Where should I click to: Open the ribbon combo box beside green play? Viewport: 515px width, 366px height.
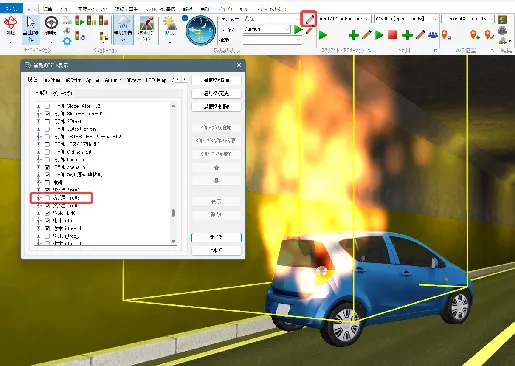point(267,29)
